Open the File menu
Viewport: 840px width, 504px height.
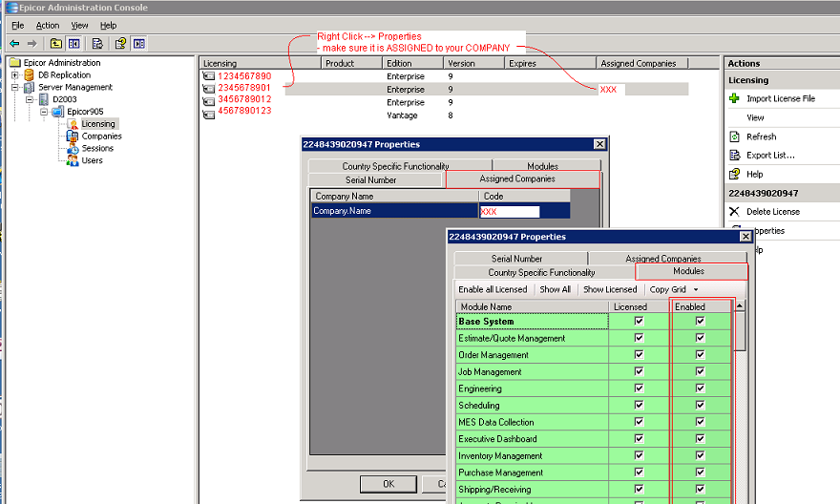[x=18, y=25]
